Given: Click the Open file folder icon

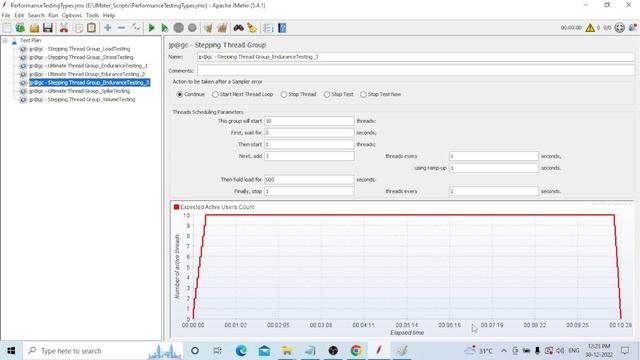Looking at the screenshot, I should (x=34, y=28).
